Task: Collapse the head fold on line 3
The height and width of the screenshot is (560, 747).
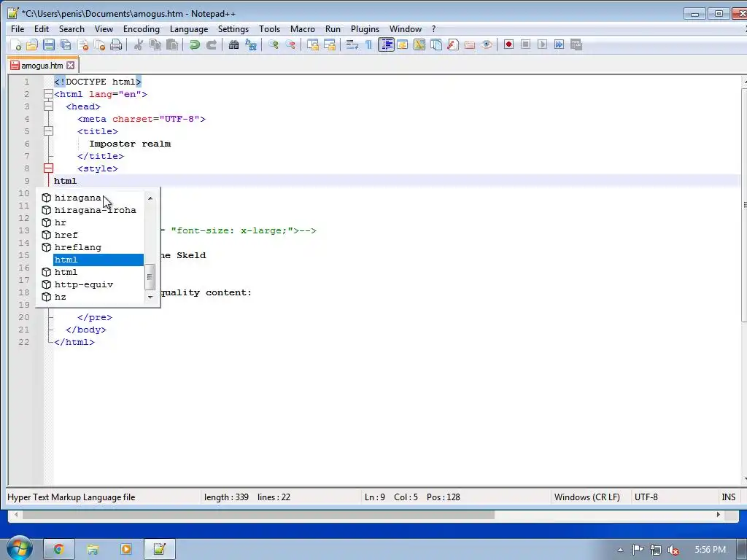Action: pyautogui.click(x=48, y=106)
